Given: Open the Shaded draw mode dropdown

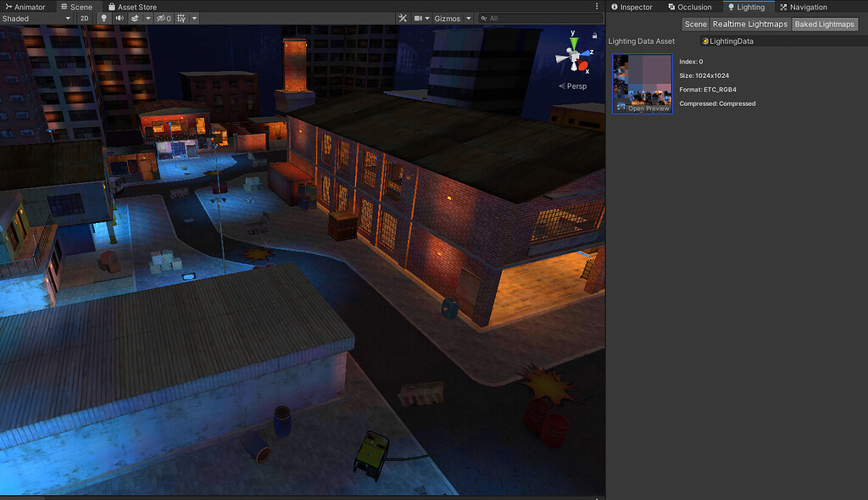Looking at the screenshot, I should coord(34,18).
